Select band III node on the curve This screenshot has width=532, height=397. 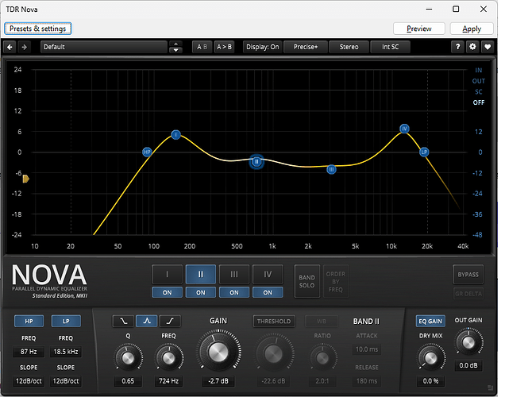click(331, 169)
